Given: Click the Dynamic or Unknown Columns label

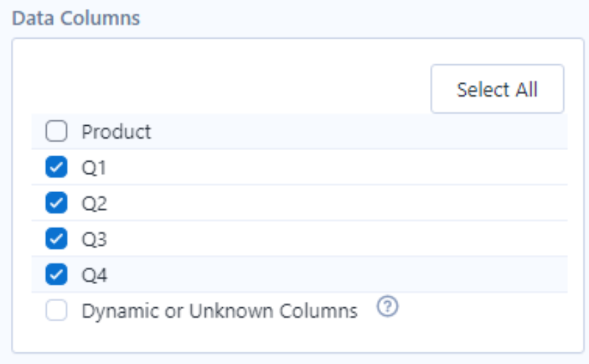Looking at the screenshot, I should pyautogui.click(x=220, y=311).
